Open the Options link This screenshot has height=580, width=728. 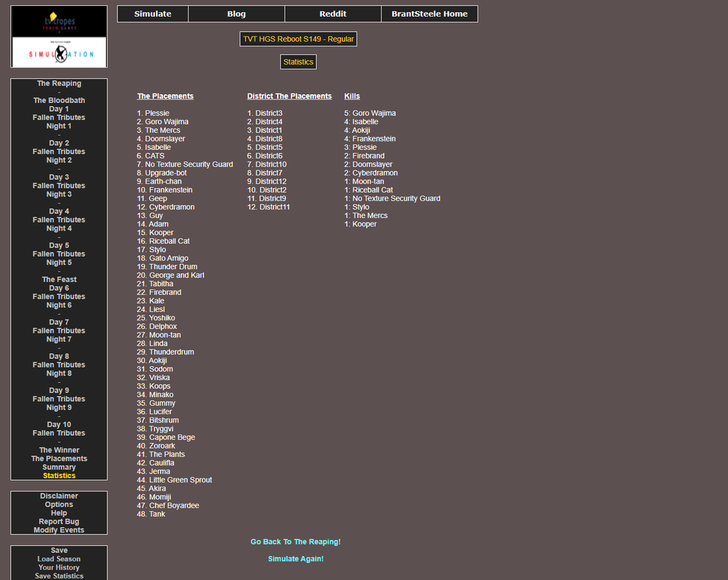click(59, 505)
